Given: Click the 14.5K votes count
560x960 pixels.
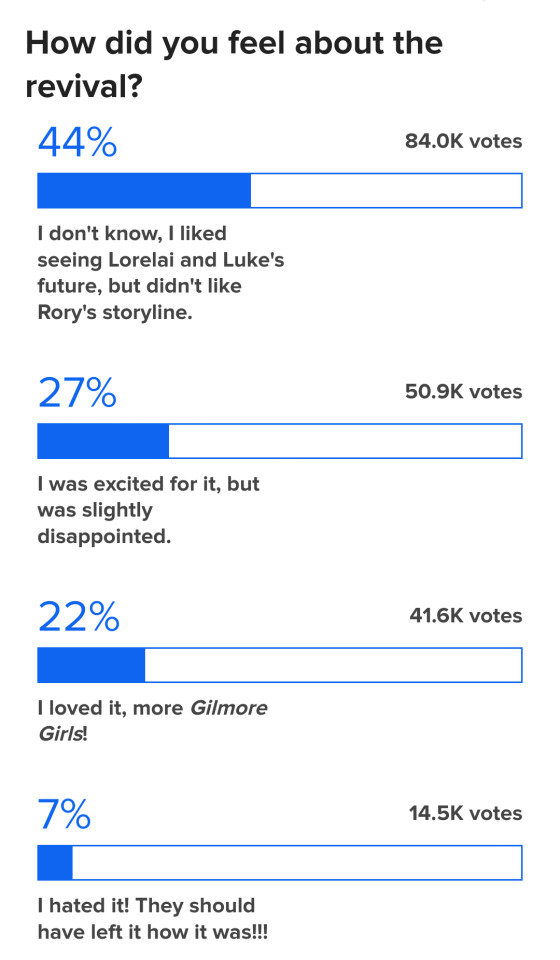Looking at the screenshot, I should pyautogui.click(x=466, y=814).
